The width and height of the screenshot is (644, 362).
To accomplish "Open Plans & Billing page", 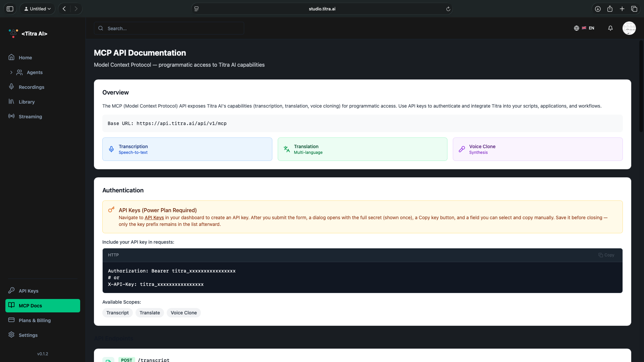I will (43, 320).
